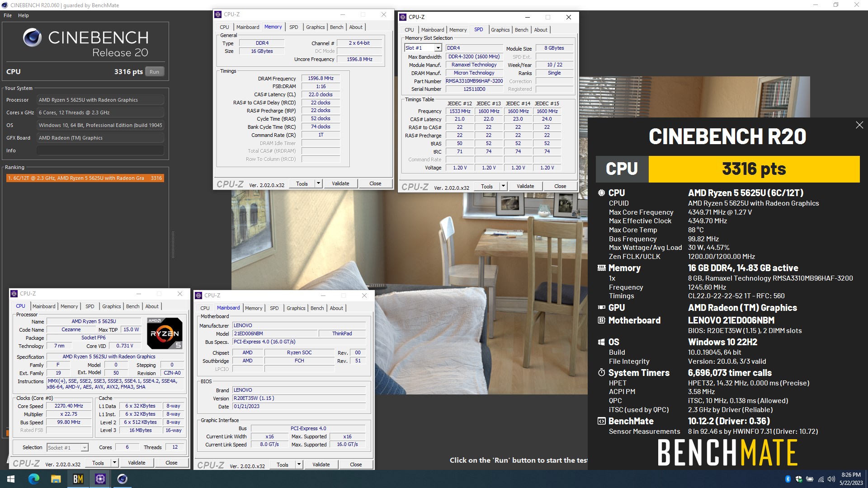Click Tools button in CPU-Z SPD window

coord(487,186)
